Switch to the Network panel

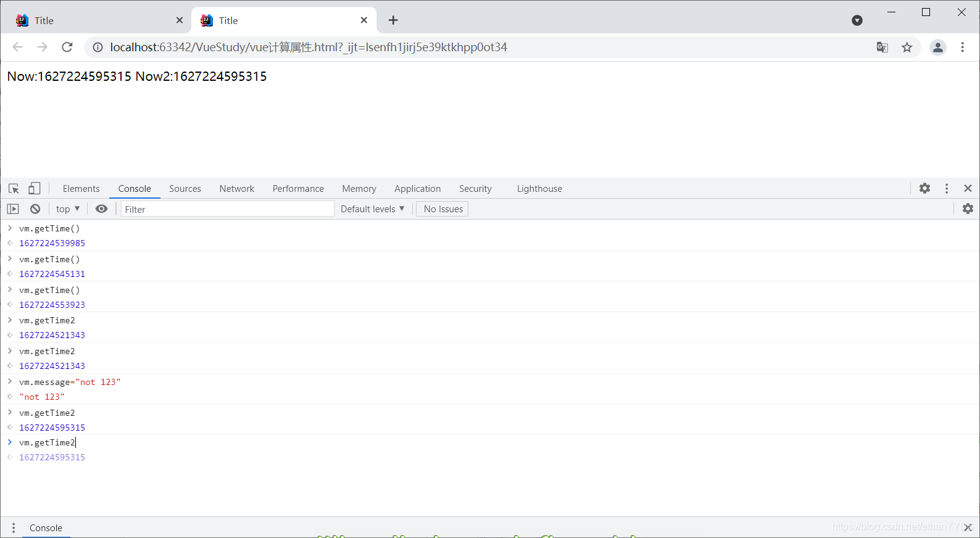[237, 189]
